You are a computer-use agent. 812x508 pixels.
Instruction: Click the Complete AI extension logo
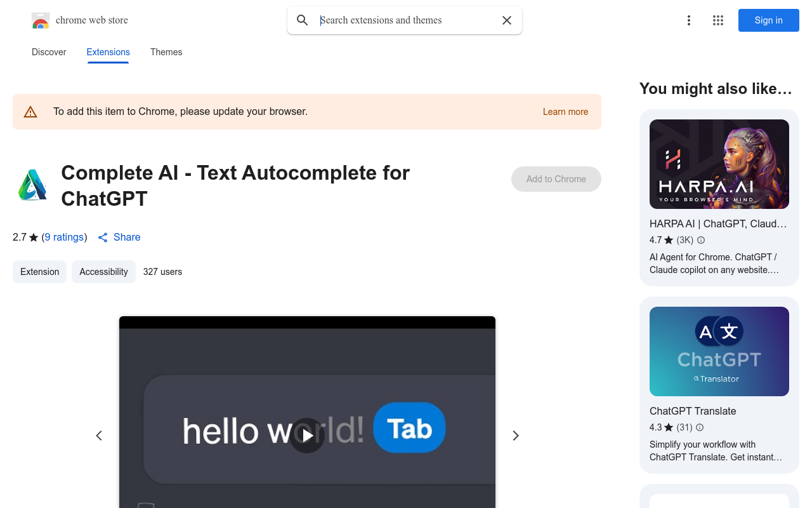click(32, 185)
